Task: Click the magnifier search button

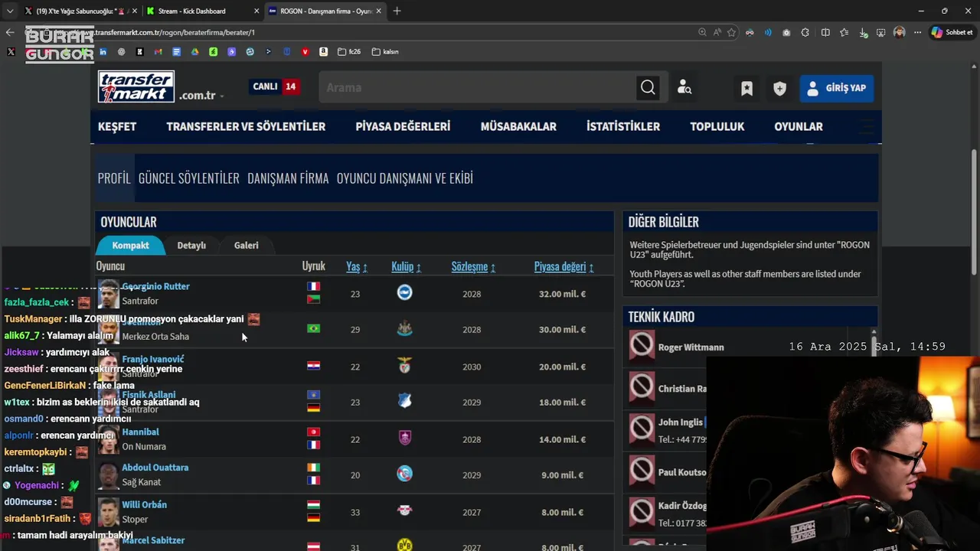Action: 648,87
